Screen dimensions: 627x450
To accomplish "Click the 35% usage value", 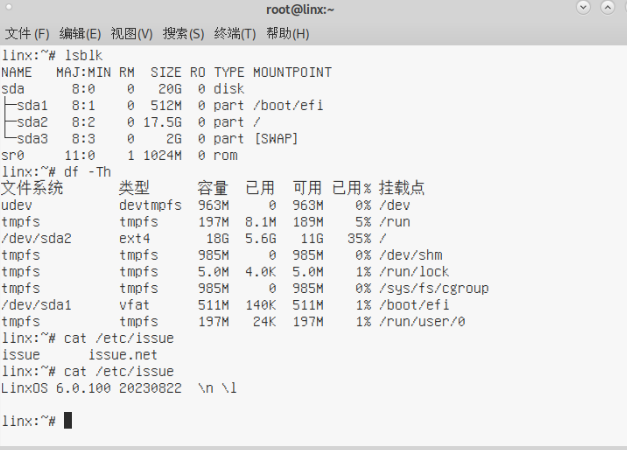I will tap(359, 238).
